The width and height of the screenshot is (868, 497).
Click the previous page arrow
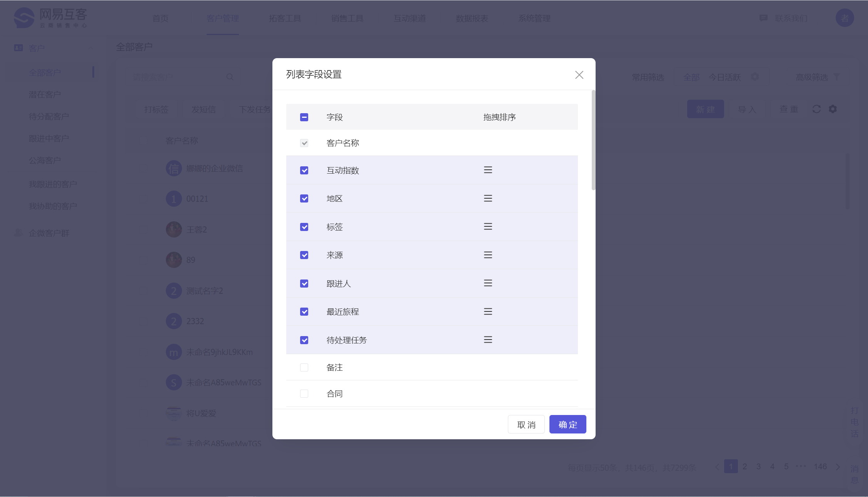(717, 467)
